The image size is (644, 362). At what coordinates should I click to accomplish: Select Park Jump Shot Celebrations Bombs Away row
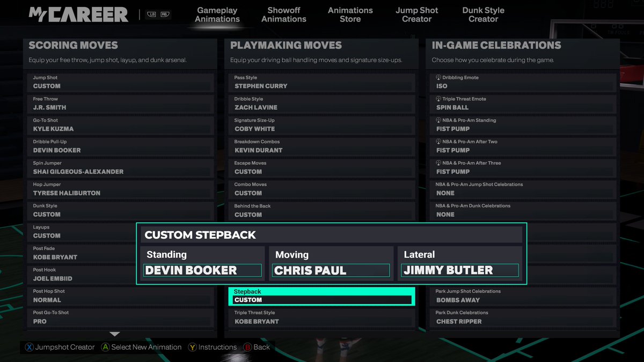524,296
